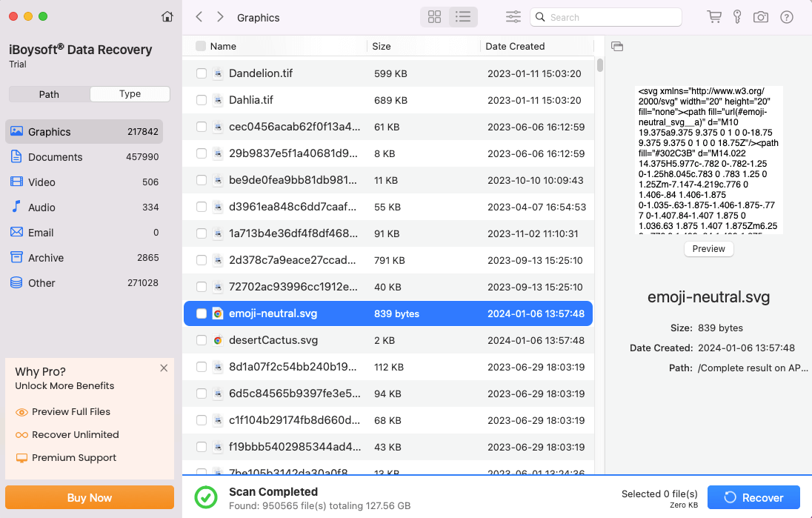Navigate back with the left chevron
Image resolution: width=812 pixels, height=518 pixels.
point(199,16)
